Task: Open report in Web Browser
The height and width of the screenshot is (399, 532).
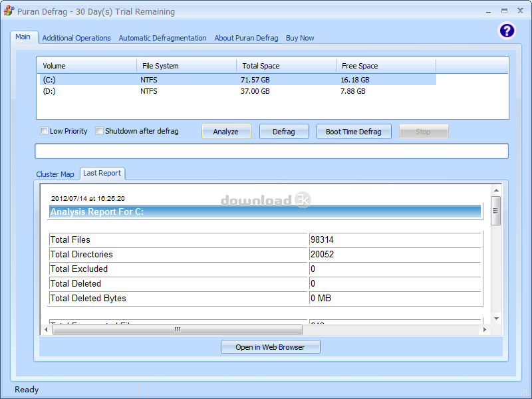Action: tap(271, 347)
